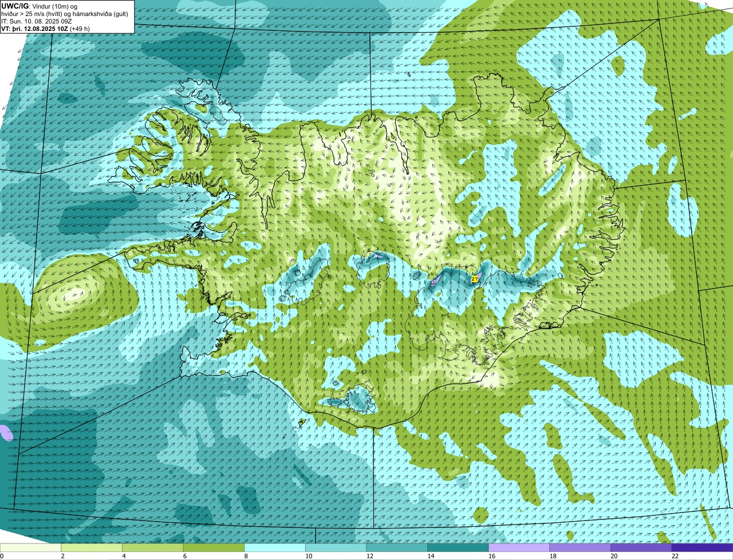Click the "UWC/IG: Vindur (10m) og" title line
Viewport: 733px width, 560px height.
(40, 6)
